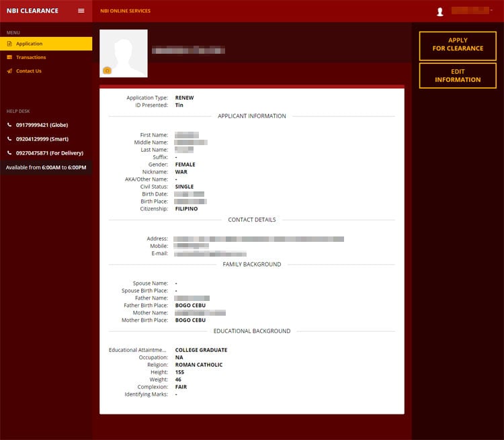Image resolution: width=504 pixels, height=440 pixels.
Task: Click the FEMALE gender value
Action: pos(185,165)
